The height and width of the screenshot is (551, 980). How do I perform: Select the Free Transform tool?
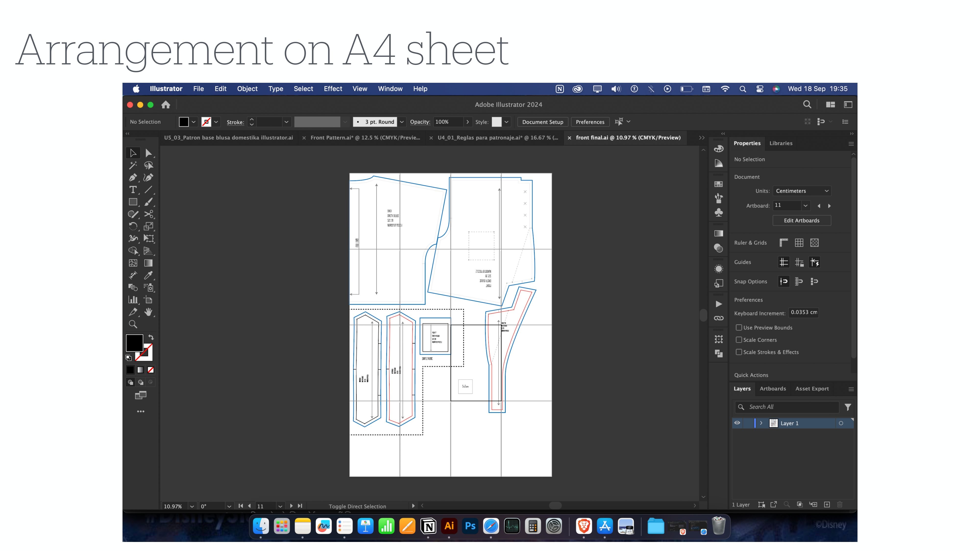pyautogui.click(x=148, y=239)
